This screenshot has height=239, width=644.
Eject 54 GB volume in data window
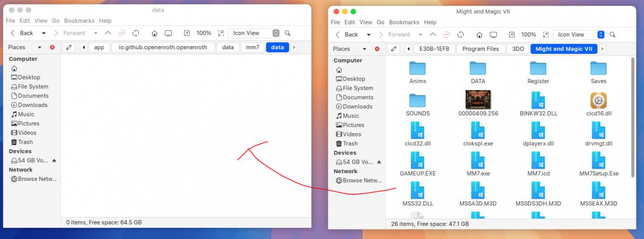(x=54, y=160)
